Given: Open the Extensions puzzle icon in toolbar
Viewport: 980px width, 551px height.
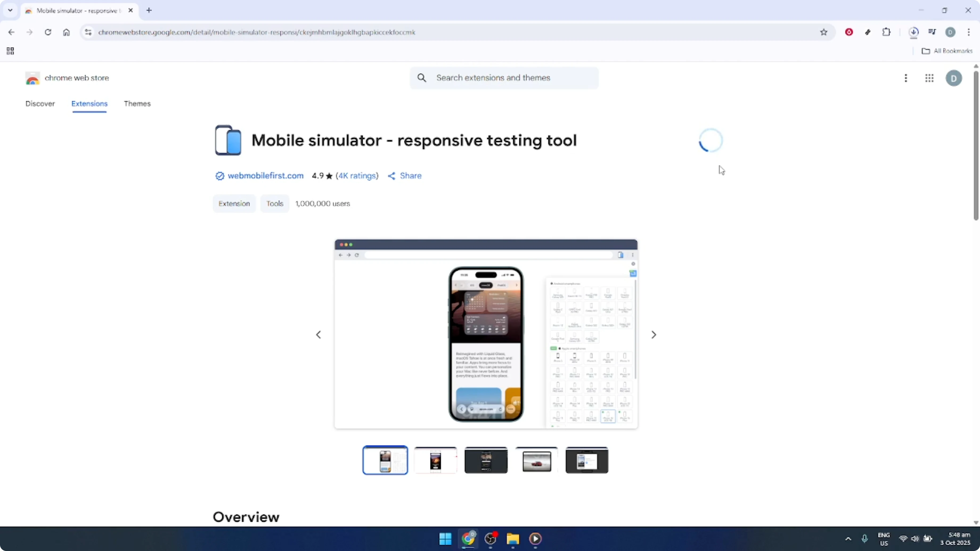Looking at the screenshot, I should (887, 32).
